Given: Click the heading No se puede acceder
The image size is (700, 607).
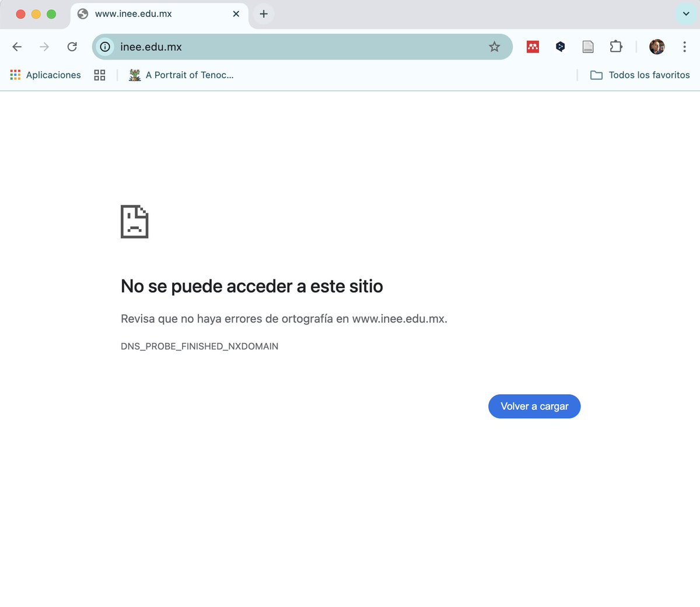Looking at the screenshot, I should coord(252,286).
